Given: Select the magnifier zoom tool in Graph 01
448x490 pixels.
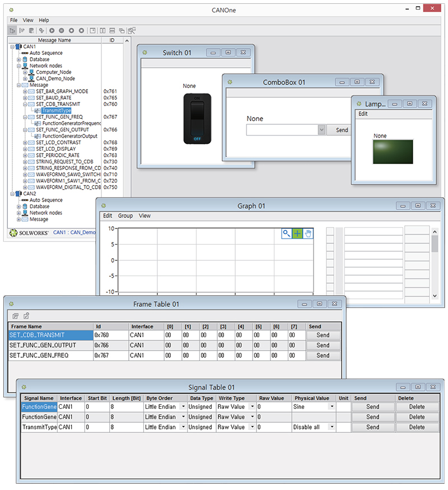Looking at the screenshot, I should tap(286, 234).
